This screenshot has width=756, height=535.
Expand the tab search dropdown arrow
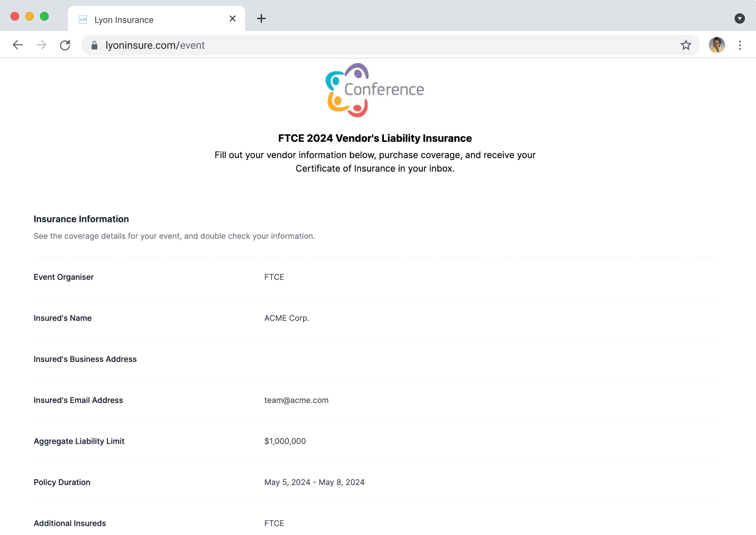739,18
